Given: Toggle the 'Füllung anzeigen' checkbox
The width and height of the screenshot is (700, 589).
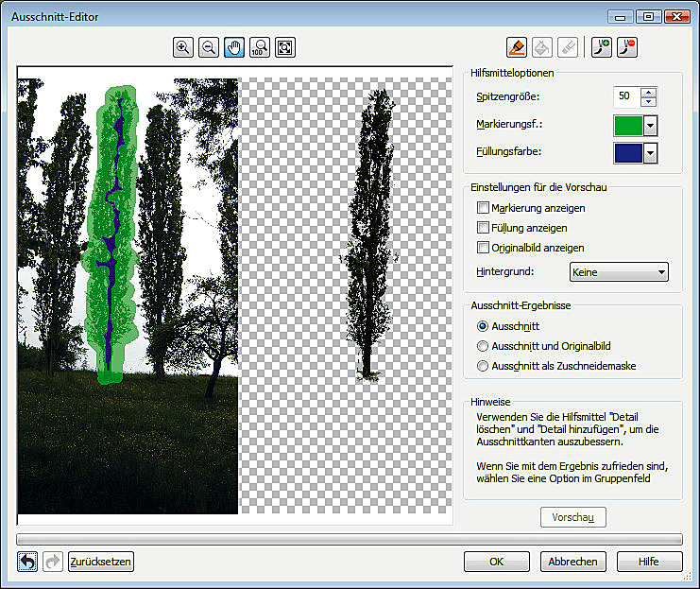Looking at the screenshot, I should click(484, 228).
